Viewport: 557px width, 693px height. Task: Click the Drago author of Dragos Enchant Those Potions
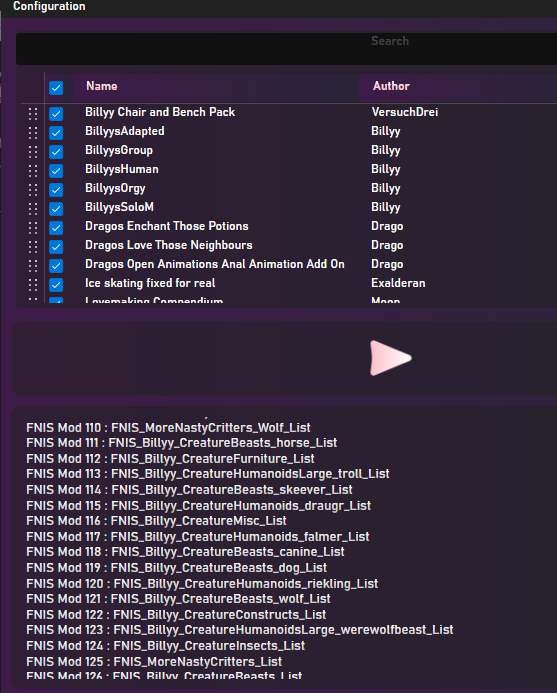(387, 226)
